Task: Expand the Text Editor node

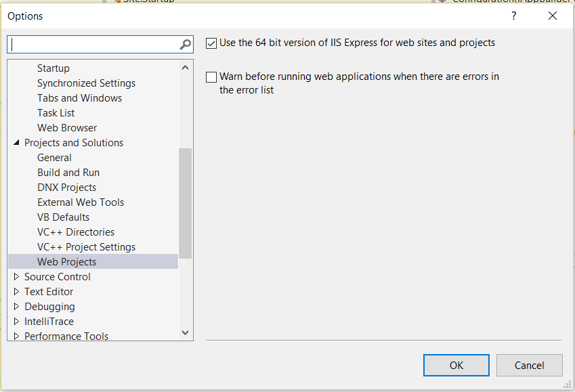Action: [16, 292]
